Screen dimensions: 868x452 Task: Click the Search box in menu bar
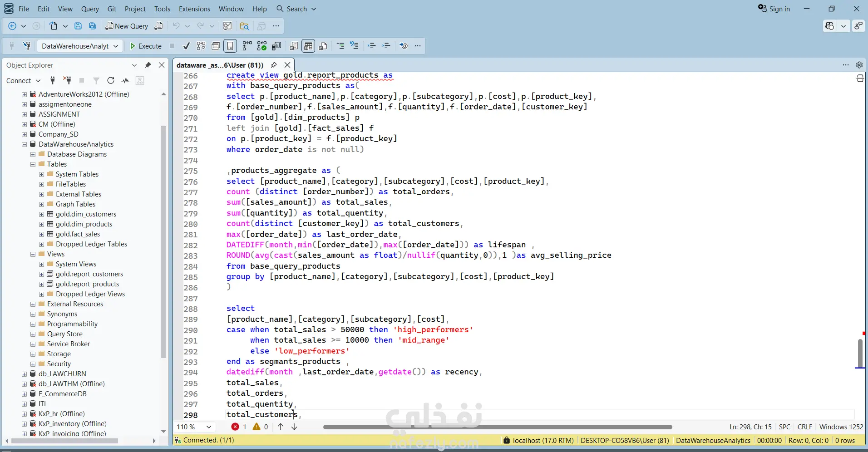click(296, 9)
